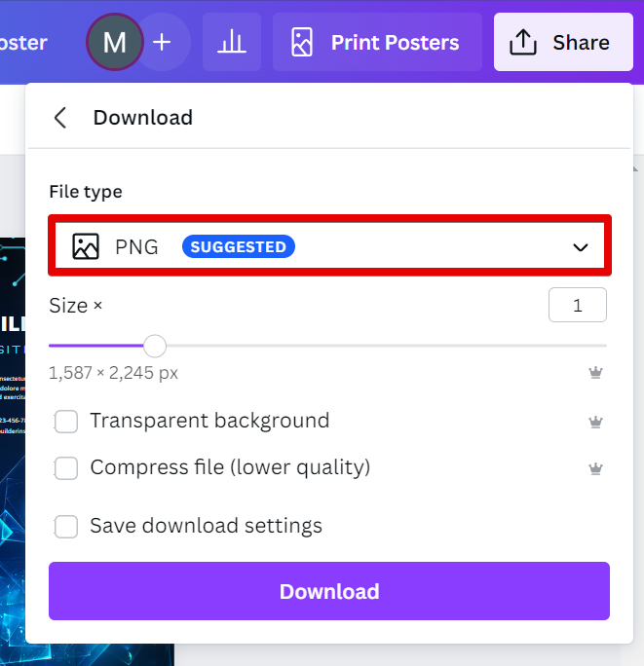The height and width of the screenshot is (666, 644).
Task: Check Compress file (lower quality) option
Action: pyautogui.click(x=66, y=468)
